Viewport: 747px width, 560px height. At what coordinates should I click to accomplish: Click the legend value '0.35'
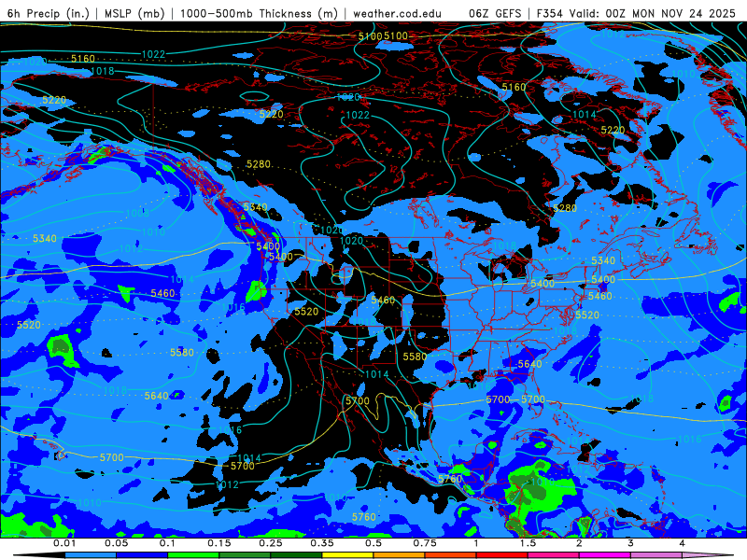[x=322, y=543]
